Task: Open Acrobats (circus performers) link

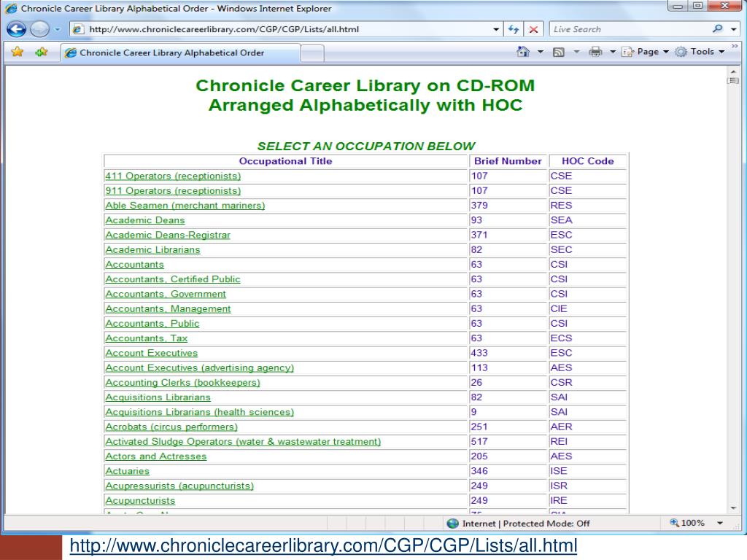Action: pyautogui.click(x=171, y=427)
